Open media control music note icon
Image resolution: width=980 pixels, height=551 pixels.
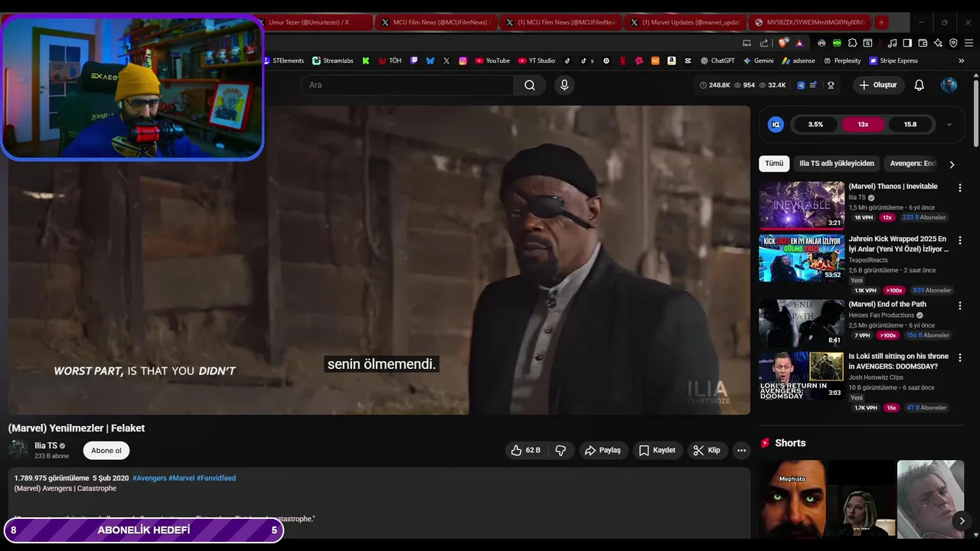(892, 43)
